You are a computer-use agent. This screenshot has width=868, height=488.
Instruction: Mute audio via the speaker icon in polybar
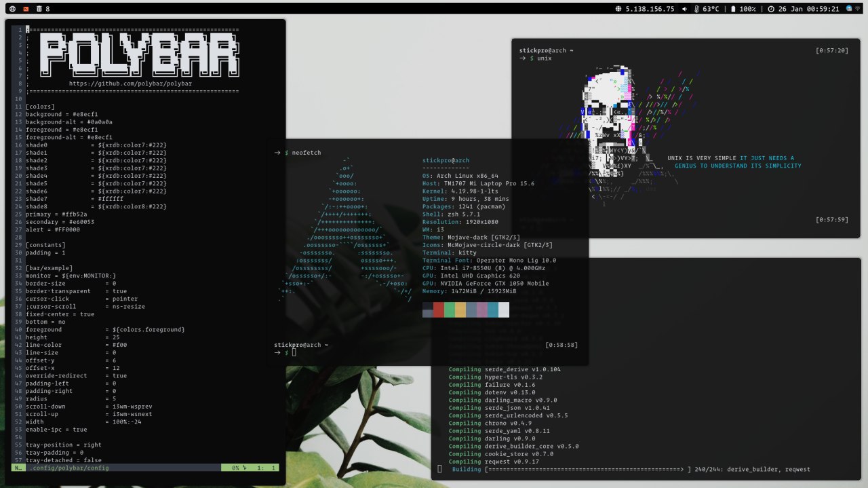pyautogui.click(x=684, y=9)
